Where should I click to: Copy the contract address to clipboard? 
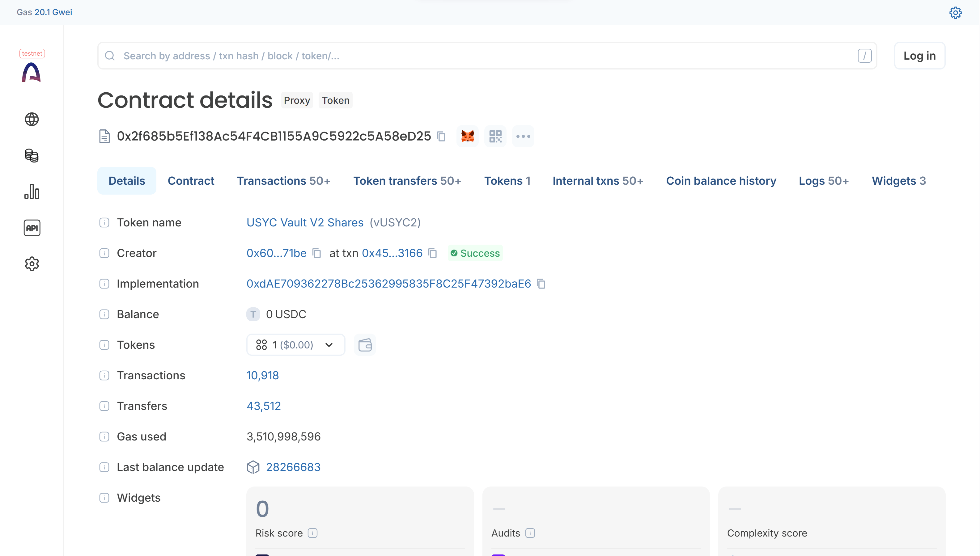(x=441, y=136)
